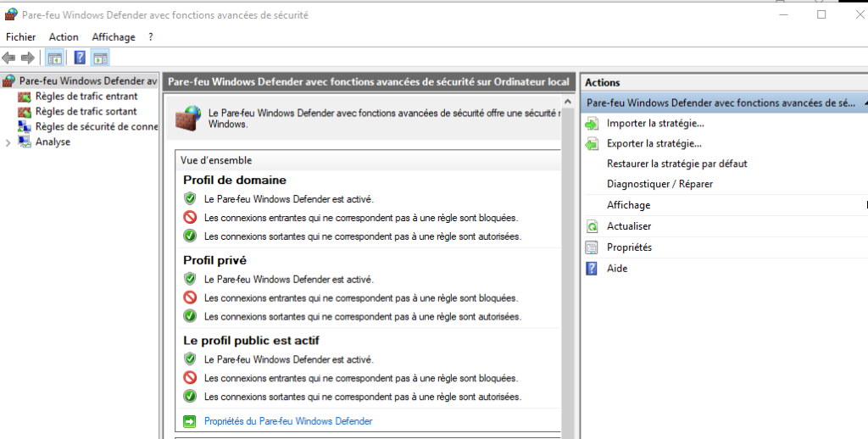This screenshot has width=868, height=439.
Task: Open the Affichage menu
Action: (x=114, y=37)
